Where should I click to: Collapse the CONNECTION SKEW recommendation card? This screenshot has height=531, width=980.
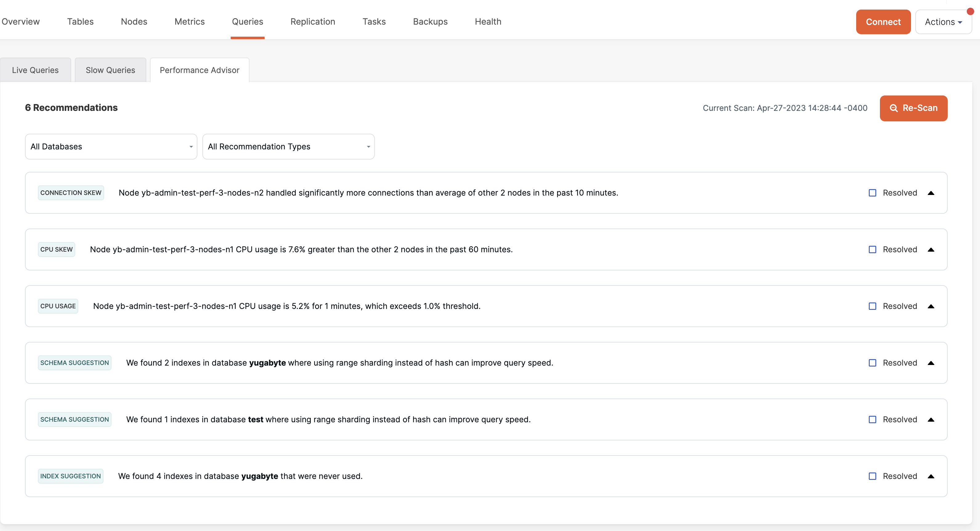tap(931, 193)
